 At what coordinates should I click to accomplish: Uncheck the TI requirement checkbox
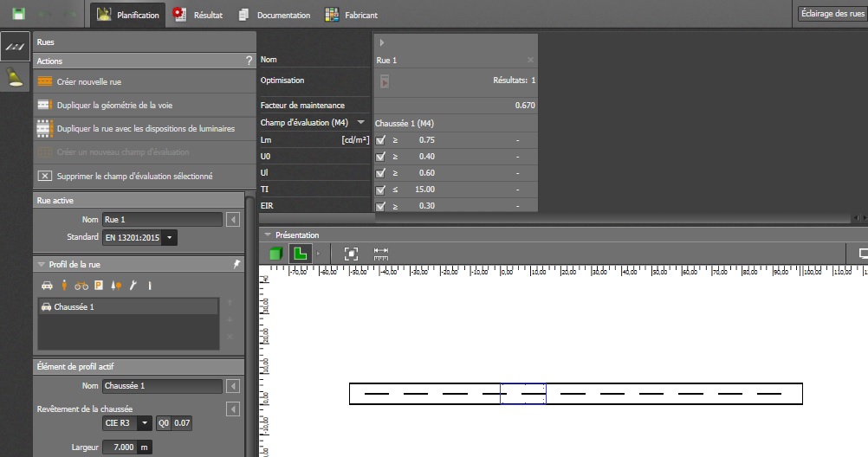click(380, 190)
